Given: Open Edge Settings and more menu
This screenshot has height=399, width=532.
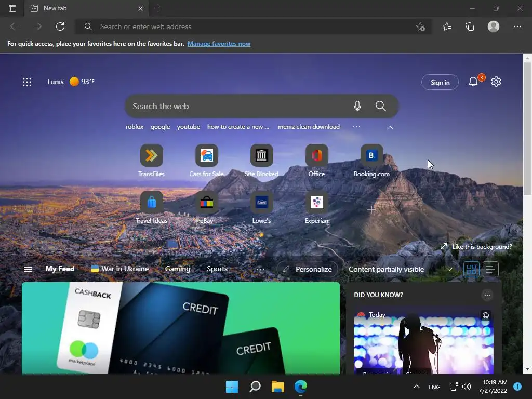Looking at the screenshot, I should tap(517, 26).
